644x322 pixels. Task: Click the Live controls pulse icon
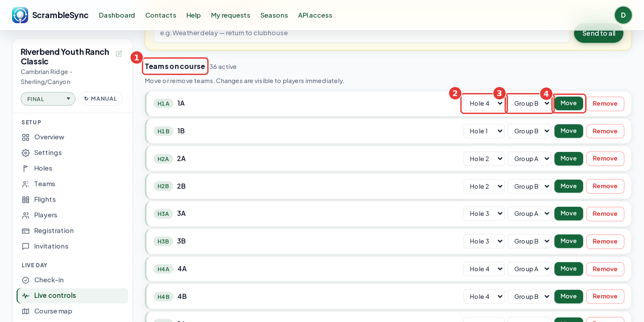pyautogui.click(x=26, y=296)
